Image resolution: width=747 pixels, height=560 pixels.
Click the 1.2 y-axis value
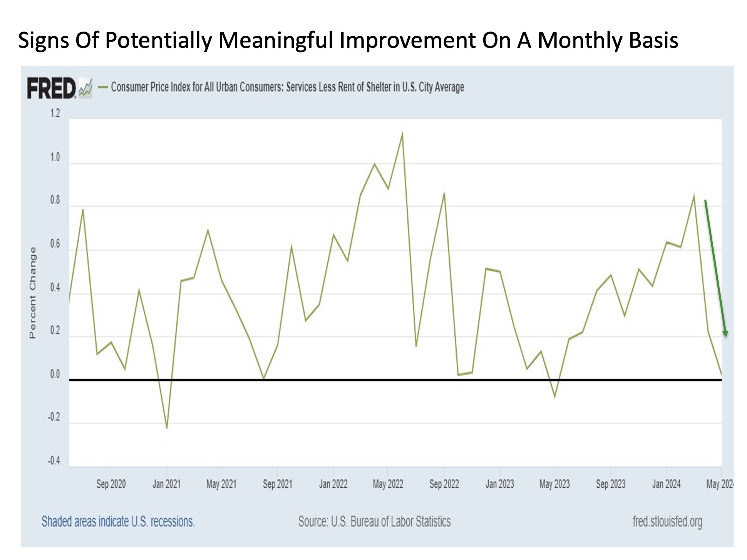55,114
